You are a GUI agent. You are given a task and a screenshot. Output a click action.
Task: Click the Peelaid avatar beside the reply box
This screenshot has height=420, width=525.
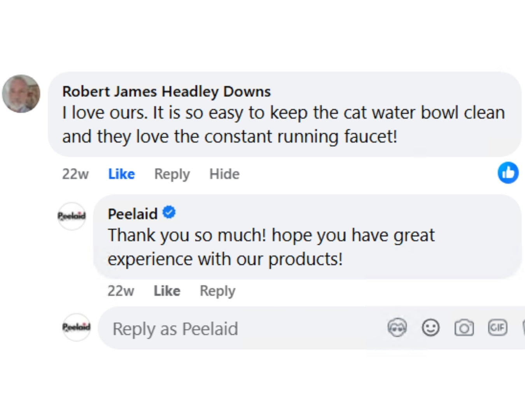pos(76,327)
